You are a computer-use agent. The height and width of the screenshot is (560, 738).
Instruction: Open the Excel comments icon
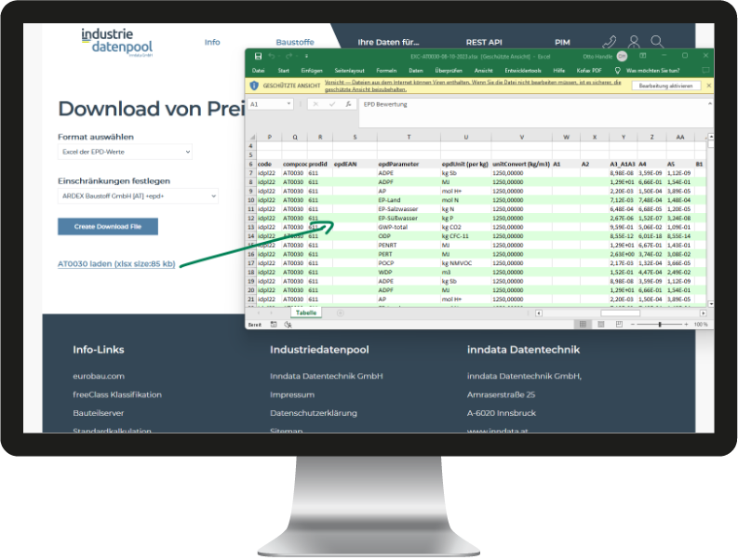[x=705, y=70]
